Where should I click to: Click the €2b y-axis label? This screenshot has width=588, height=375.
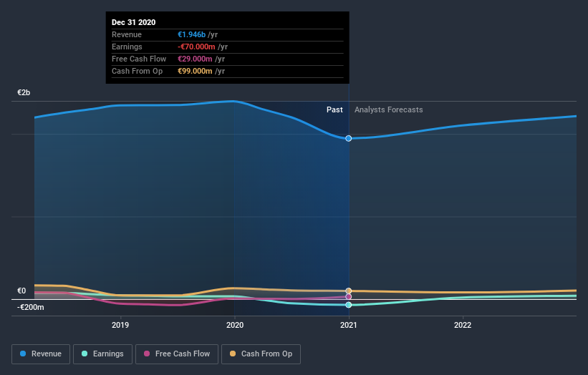(x=24, y=92)
